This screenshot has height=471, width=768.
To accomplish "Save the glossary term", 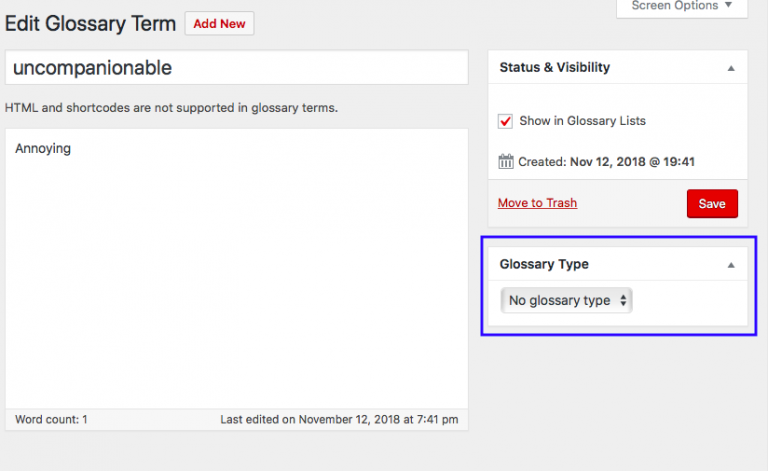I will click(712, 204).
